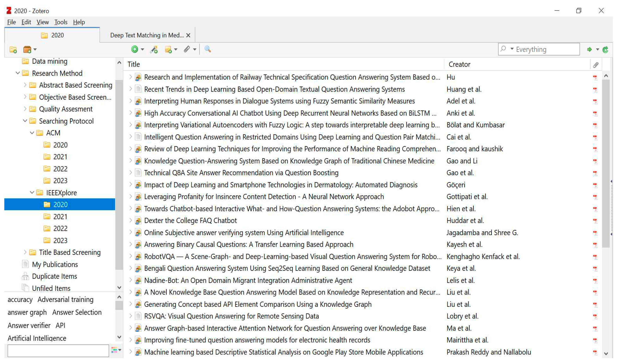Select ACM 2022 collection folder
The height and width of the screenshot is (364, 617).
[60, 169]
